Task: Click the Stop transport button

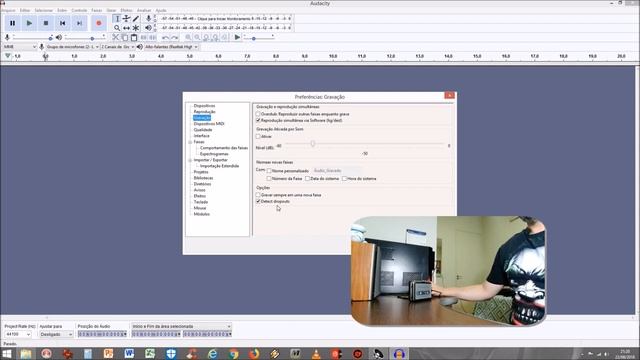Action: (x=46, y=23)
